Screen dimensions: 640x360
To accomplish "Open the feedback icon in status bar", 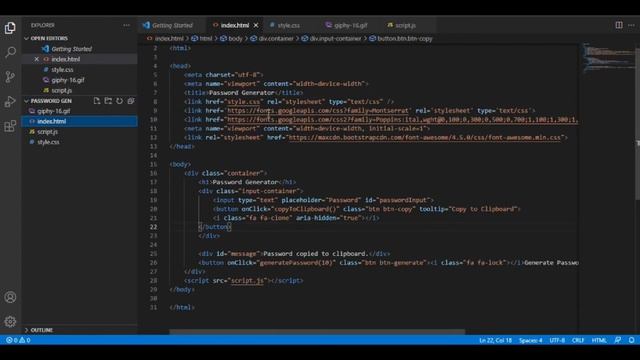I will [x=618, y=340].
